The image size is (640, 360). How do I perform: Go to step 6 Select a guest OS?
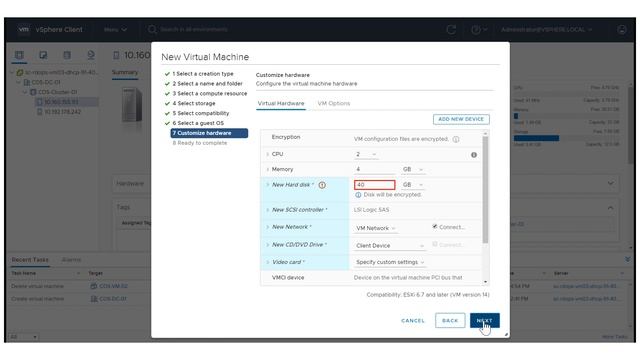[198, 123]
